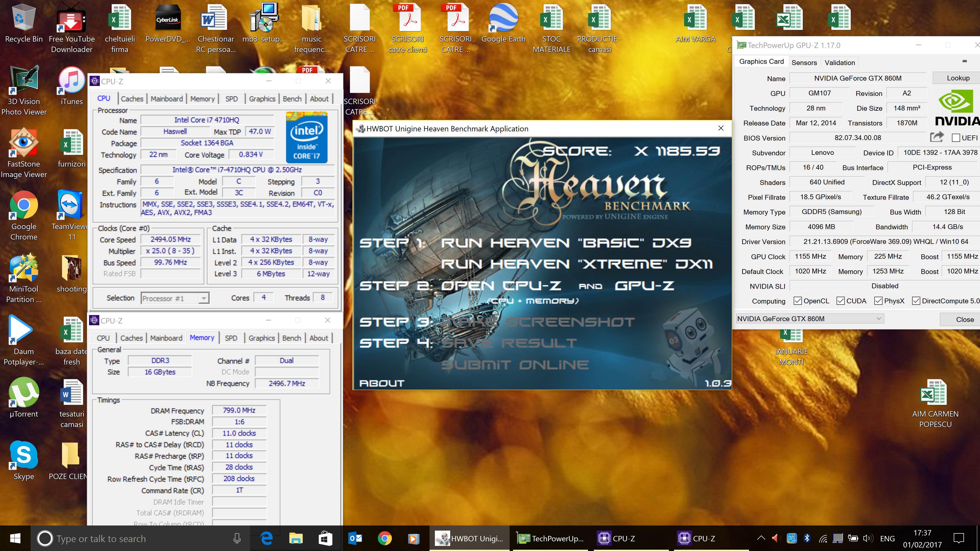Switch to HWBOT Unigine taskbar button

coord(470,539)
